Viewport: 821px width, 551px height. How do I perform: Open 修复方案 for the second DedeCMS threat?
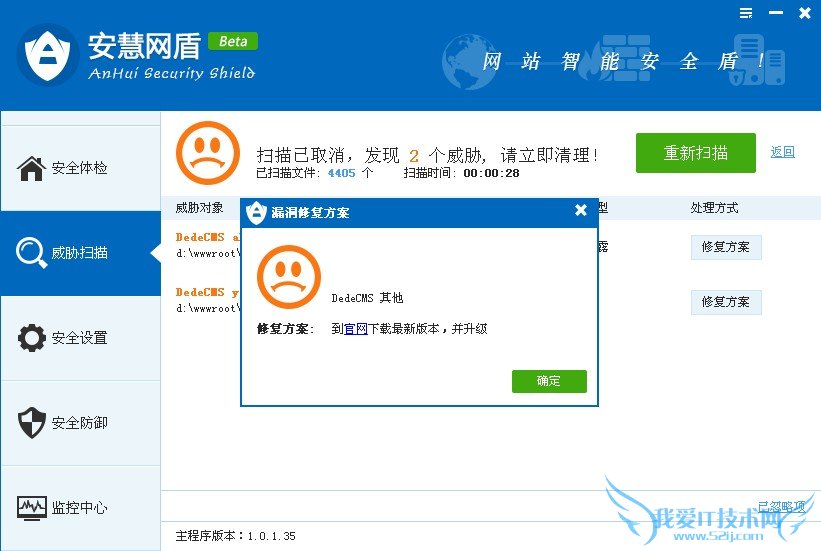tap(726, 302)
